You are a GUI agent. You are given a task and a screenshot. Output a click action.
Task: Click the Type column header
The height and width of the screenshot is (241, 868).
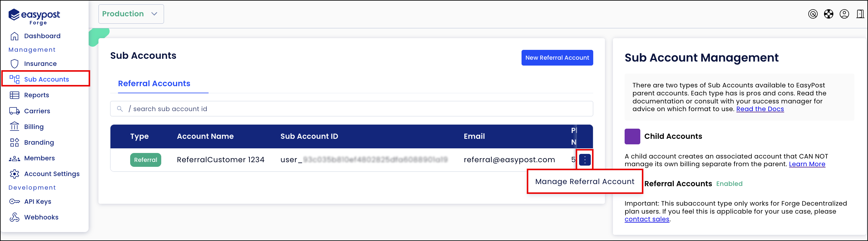[x=139, y=137]
